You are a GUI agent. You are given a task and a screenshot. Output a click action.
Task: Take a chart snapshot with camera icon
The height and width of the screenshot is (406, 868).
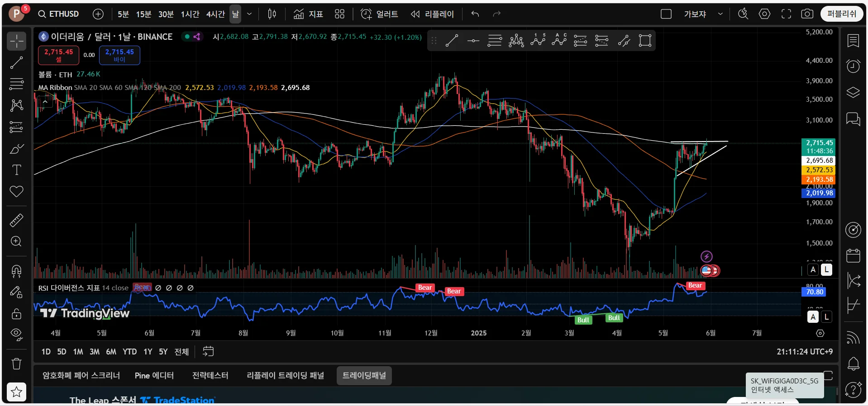click(807, 14)
